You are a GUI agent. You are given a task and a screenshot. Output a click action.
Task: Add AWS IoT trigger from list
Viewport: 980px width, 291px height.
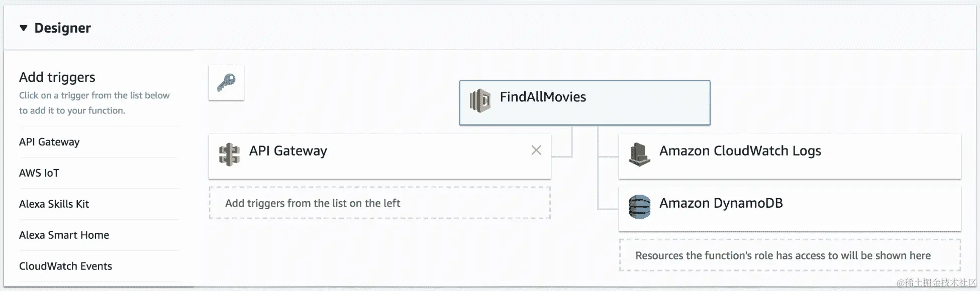click(39, 173)
